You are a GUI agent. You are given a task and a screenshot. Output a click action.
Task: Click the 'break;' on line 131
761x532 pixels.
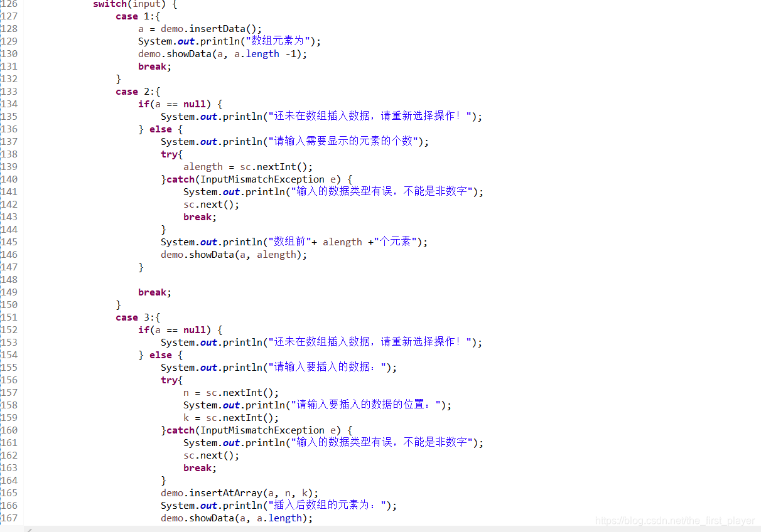pyautogui.click(x=154, y=66)
